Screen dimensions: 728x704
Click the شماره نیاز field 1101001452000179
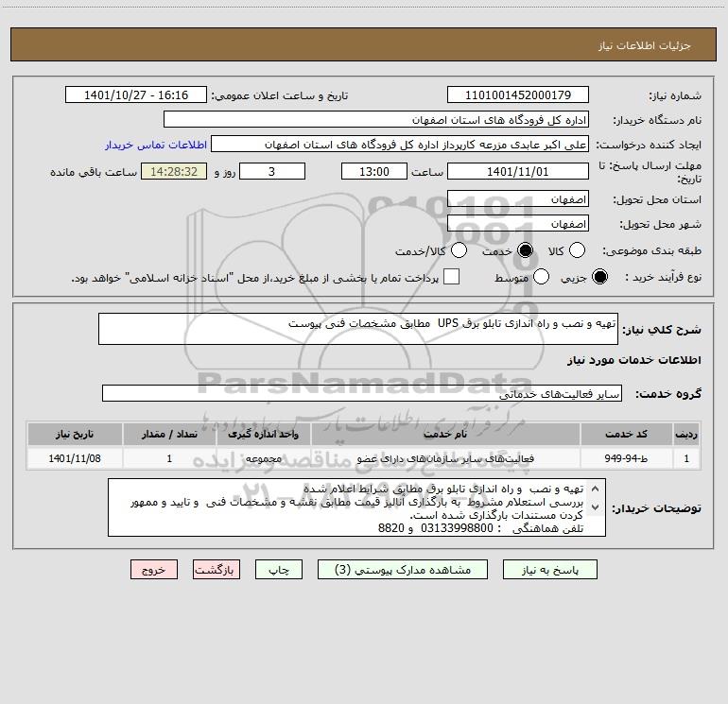(518, 95)
